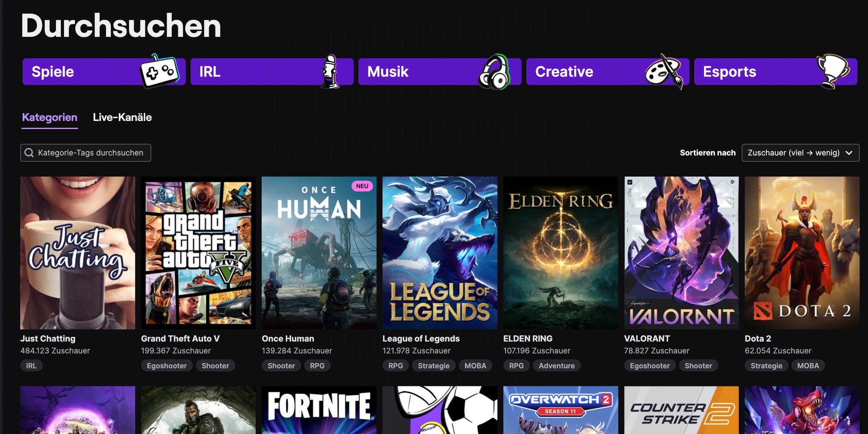Screen dimensions: 868x434
Task: Click 107.196 Zuschauer under ELDEN RING
Action: [x=537, y=351]
